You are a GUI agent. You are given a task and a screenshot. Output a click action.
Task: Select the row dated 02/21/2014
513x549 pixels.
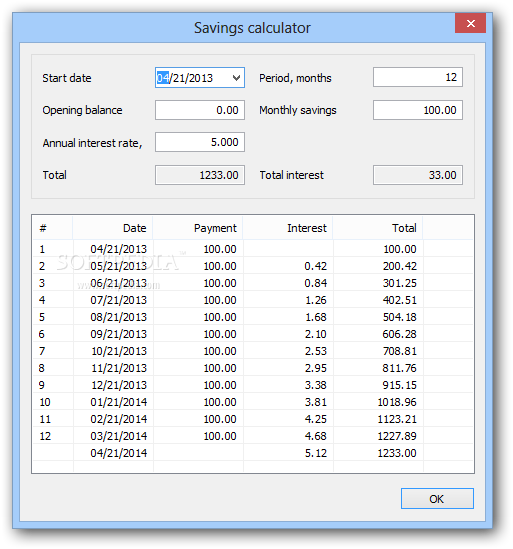[252, 419]
